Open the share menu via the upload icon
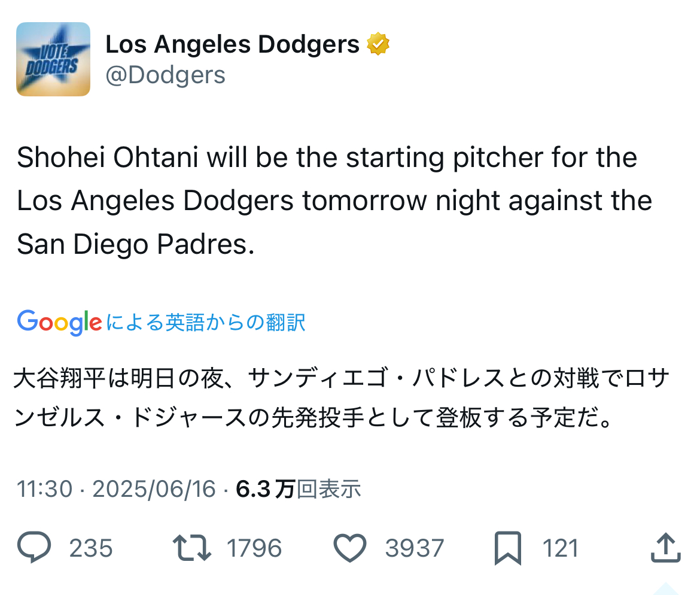 [x=665, y=548]
